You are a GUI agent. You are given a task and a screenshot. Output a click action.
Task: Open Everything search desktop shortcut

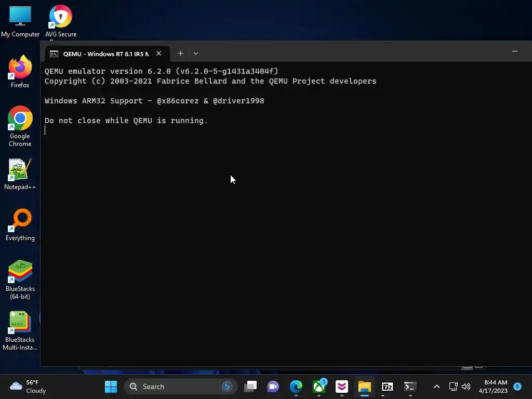[x=20, y=224]
